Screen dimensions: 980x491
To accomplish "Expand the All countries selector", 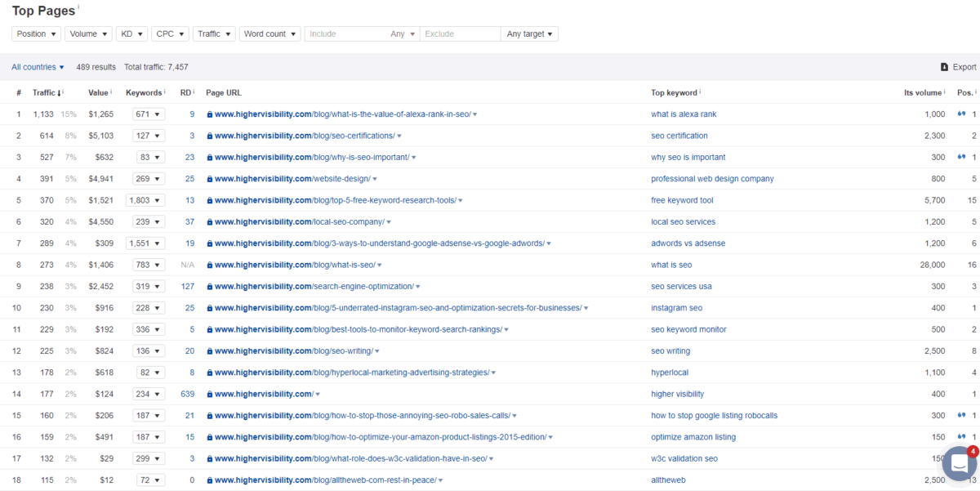I will pos(38,66).
